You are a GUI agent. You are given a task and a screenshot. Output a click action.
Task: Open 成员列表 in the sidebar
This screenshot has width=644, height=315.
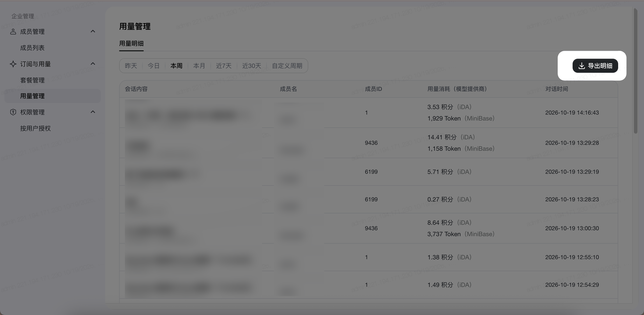coord(32,48)
